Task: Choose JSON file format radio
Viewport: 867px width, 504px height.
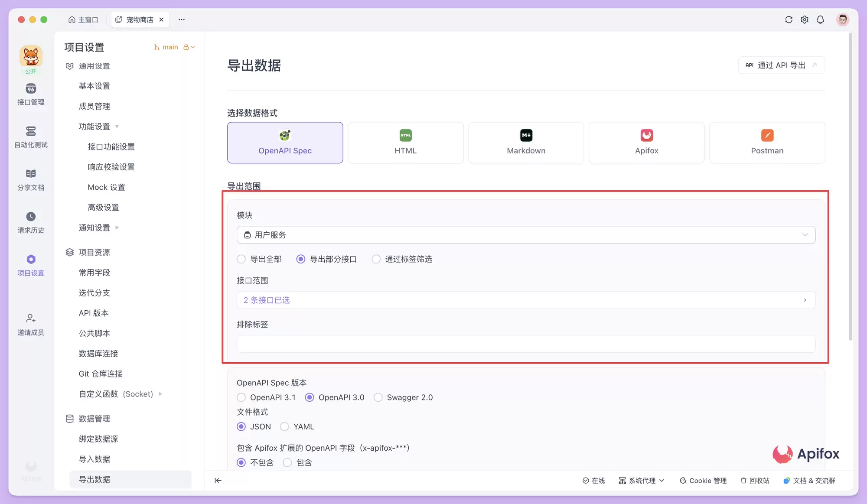Action: coord(241,427)
